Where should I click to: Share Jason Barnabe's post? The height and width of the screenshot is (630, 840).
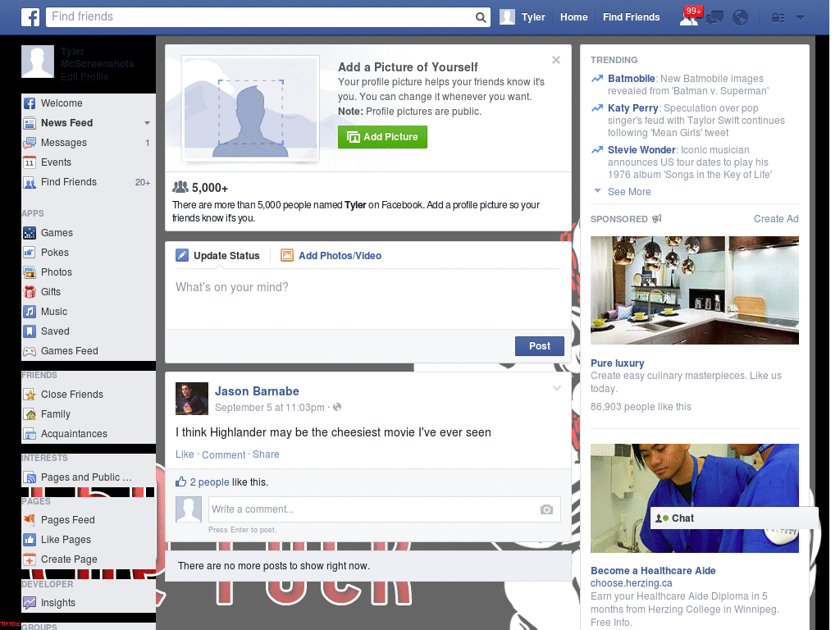[x=266, y=454]
